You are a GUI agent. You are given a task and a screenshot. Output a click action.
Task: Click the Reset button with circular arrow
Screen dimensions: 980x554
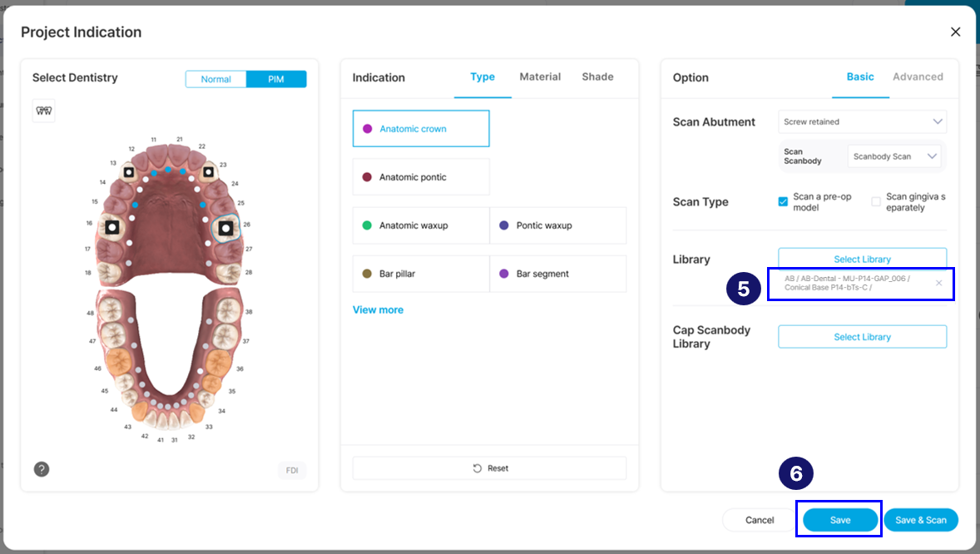489,468
